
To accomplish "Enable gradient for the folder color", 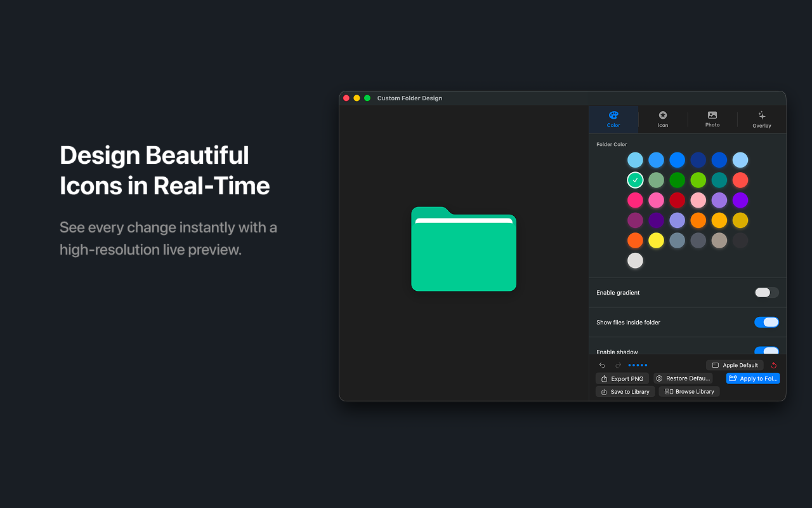I will (766, 292).
